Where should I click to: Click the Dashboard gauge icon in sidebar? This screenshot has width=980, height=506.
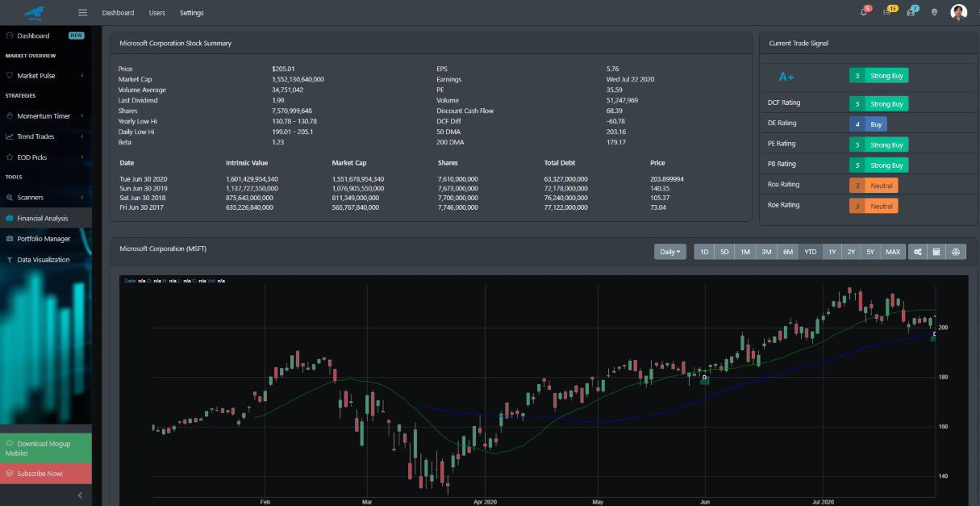[10, 36]
